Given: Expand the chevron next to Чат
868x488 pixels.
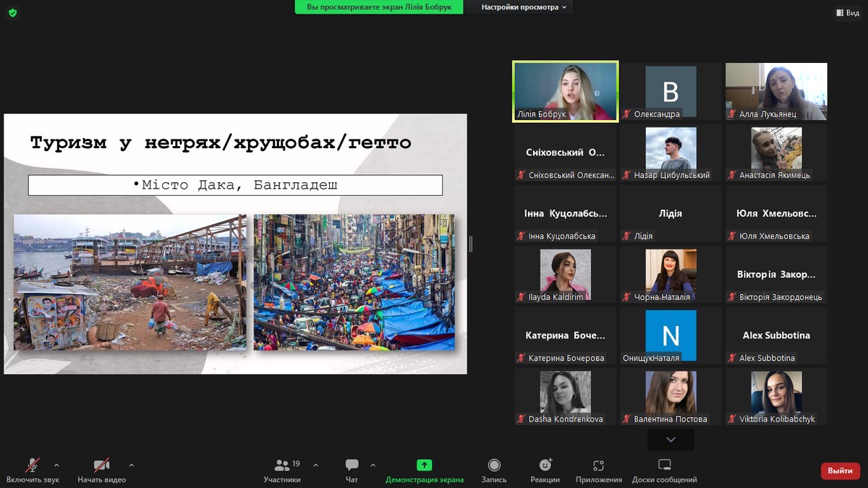Looking at the screenshot, I should click(373, 465).
